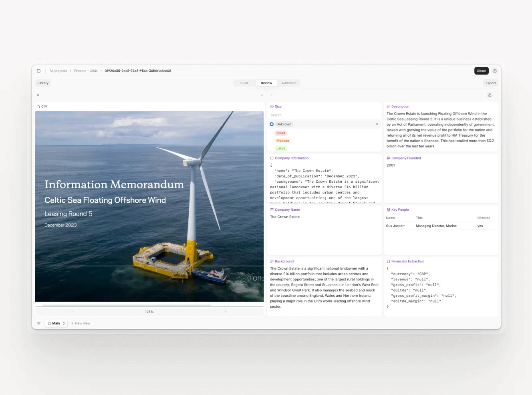The image size is (532, 395).
Task: Click the 125% zoom level
Action: pyautogui.click(x=149, y=312)
